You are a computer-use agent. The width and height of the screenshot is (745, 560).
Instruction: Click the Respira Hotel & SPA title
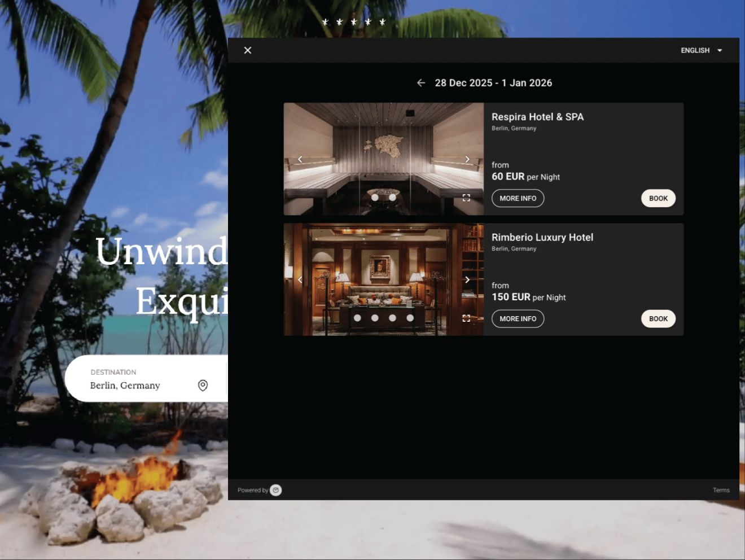coord(537,117)
